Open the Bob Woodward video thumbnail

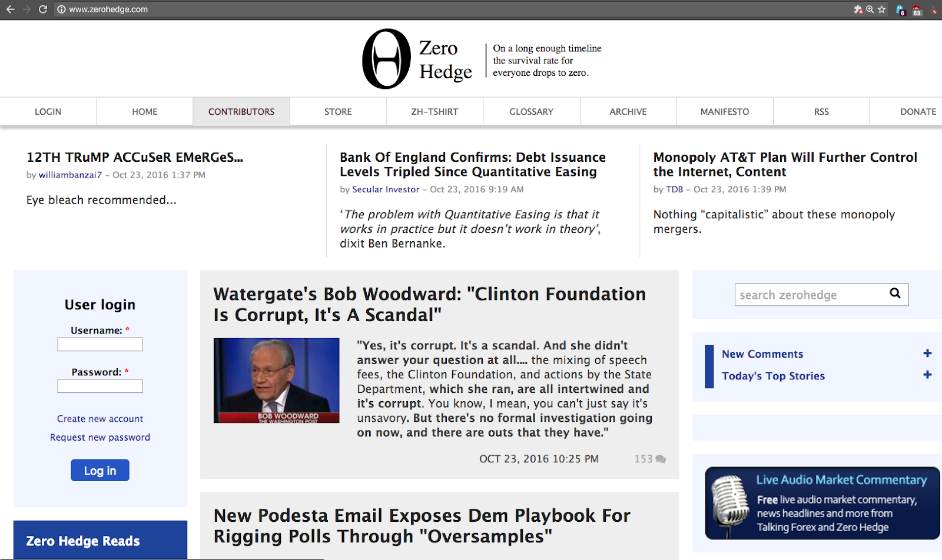pyautogui.click(x=276, y=381)
